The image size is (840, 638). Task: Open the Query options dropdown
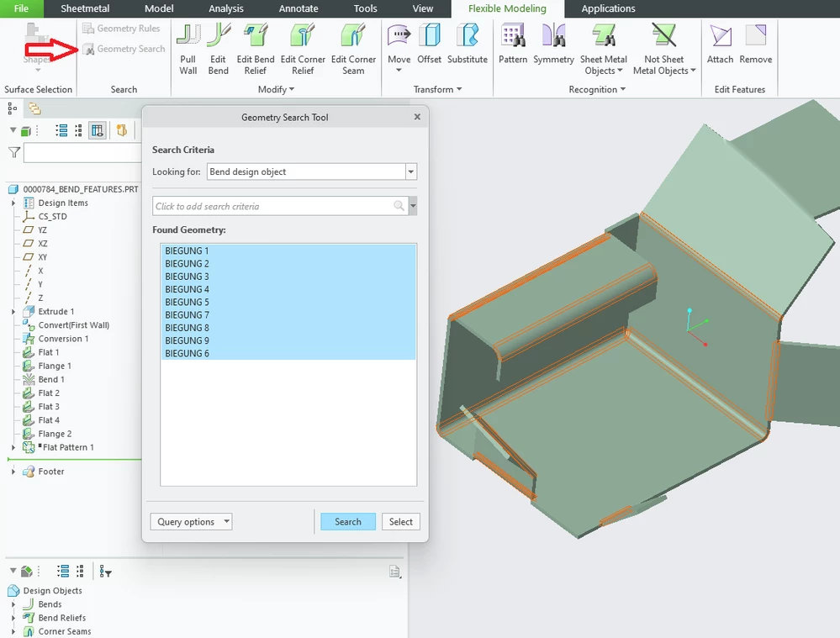click(191, 521)
